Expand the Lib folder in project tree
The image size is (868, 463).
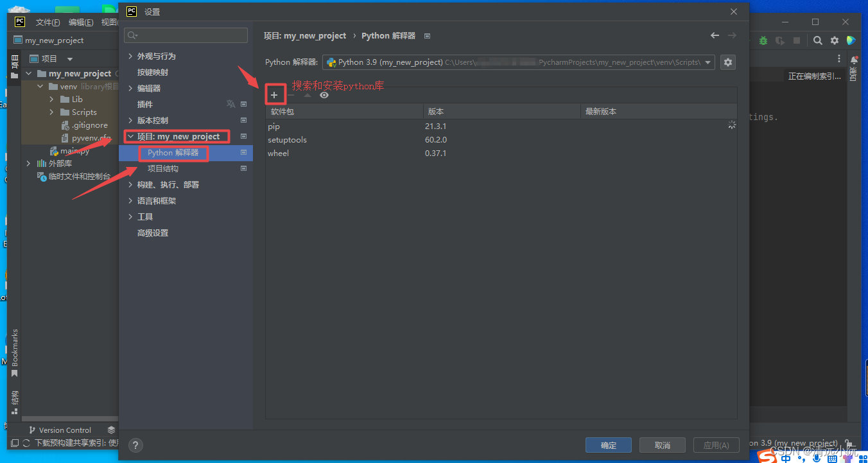click(x=52, y=100)
